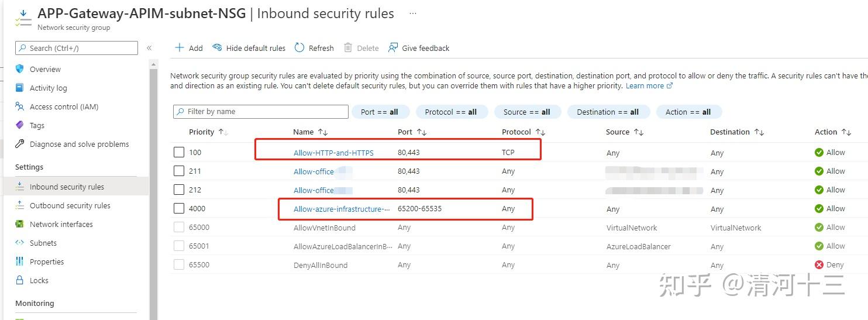Open the Allow-HTTP-and-HTTPS rule link
The width and height of the screenshot is (868, 320).
point(333,153)
